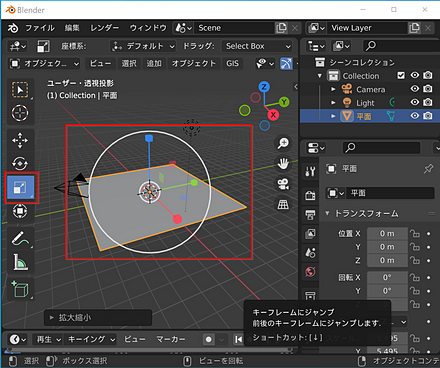The width and height of the screenshot is (440, 368).
Task: Open the Scene properties tab
Action: (x=310, y=253)
